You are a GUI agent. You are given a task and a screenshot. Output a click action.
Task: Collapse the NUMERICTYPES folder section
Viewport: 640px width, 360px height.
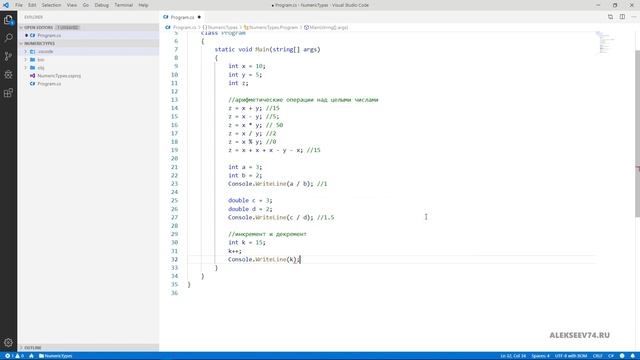(39, 43)
